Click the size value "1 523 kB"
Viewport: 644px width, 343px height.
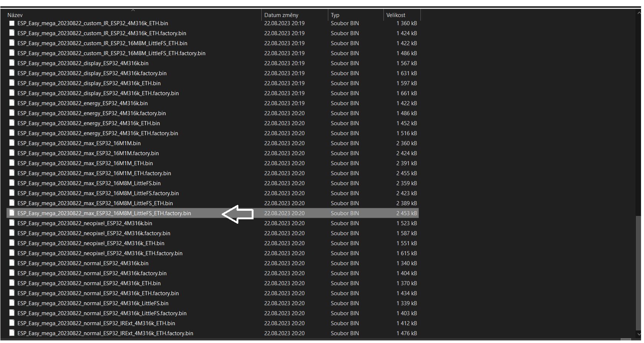pos(407,223)
